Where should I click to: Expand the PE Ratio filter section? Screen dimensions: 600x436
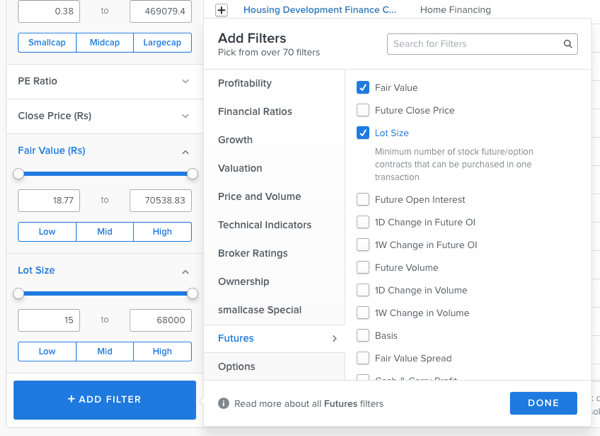click(185, 81)
